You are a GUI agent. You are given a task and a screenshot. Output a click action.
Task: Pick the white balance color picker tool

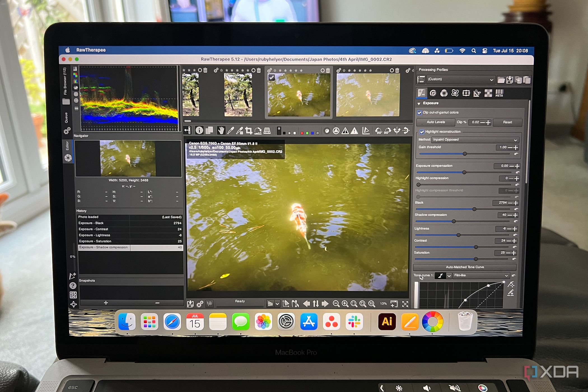click(x=230, y=130)
